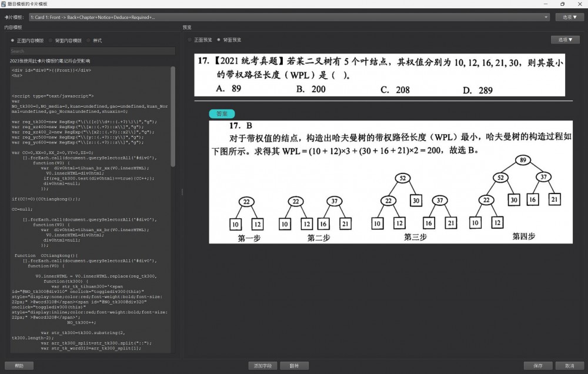Click the 内容模板 panel label
Screen dimensions: 588x374
tap(13, 28)
